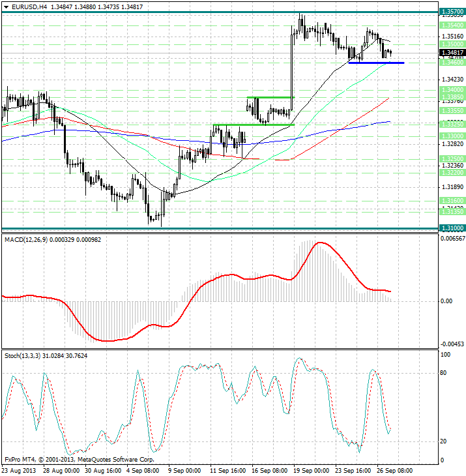The image size is (466, 476).
Task: Click the 1.35160 price scale value
Action: click(452, 37)
